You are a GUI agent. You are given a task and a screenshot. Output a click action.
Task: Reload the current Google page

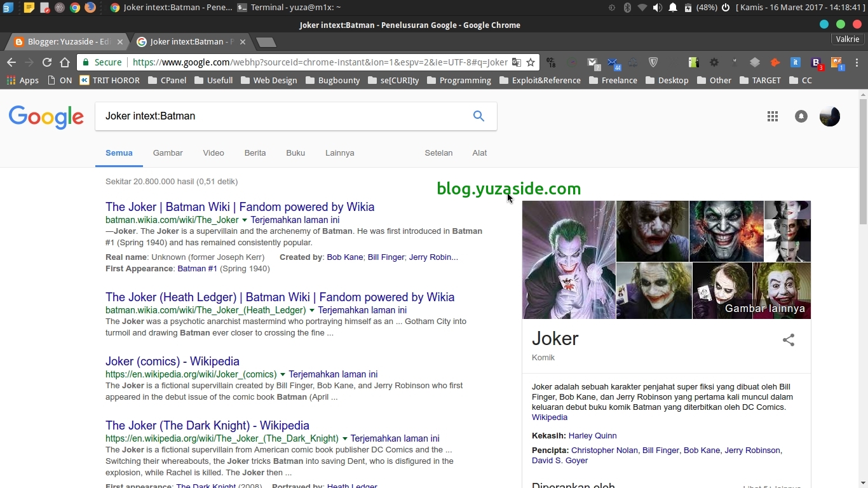point(46,62)
